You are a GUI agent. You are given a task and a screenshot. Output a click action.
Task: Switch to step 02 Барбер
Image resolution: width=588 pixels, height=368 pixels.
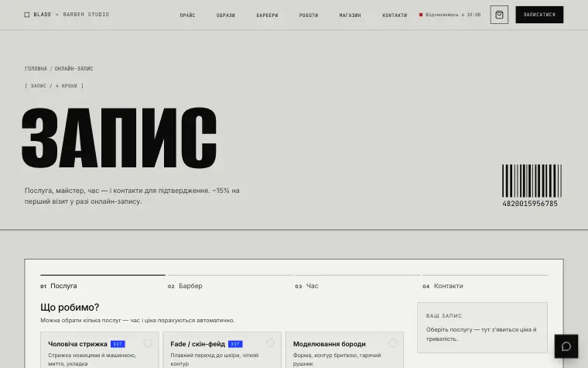click(230, 282)
